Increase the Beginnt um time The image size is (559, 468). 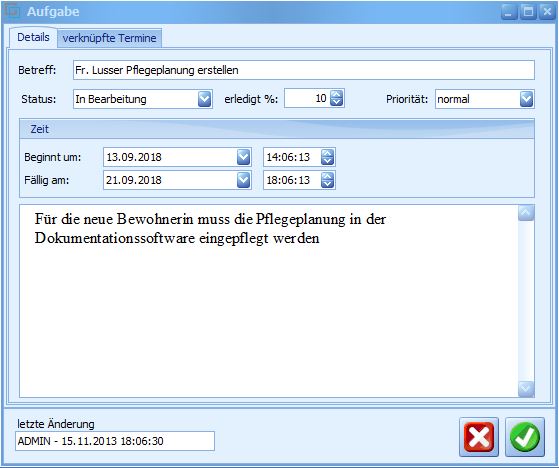[x=328, y=153]
